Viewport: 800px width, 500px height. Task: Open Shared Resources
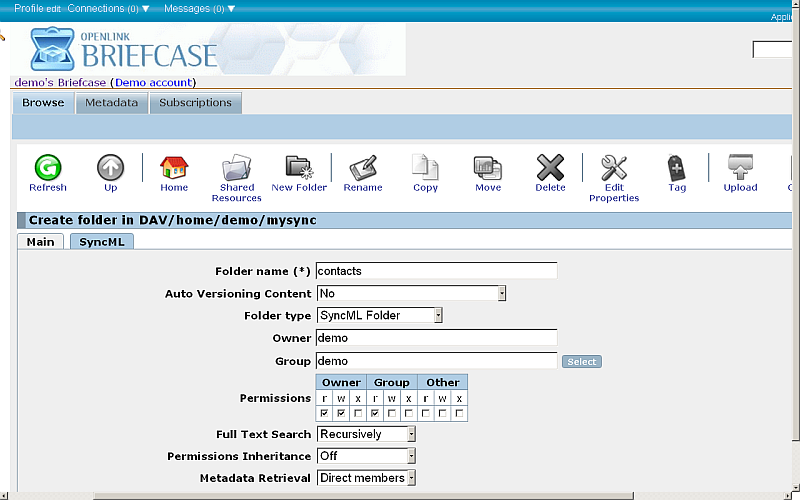tap(236, 168)
